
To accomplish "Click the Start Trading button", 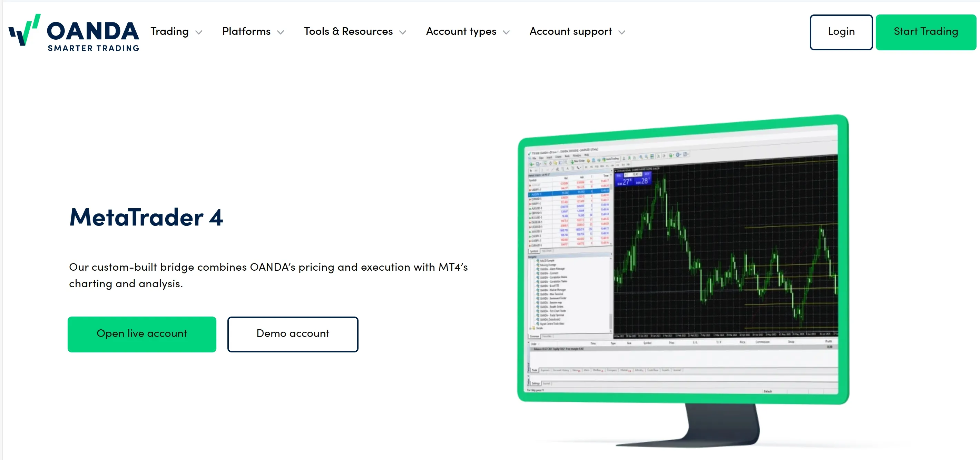I will [x=925, y=32].
